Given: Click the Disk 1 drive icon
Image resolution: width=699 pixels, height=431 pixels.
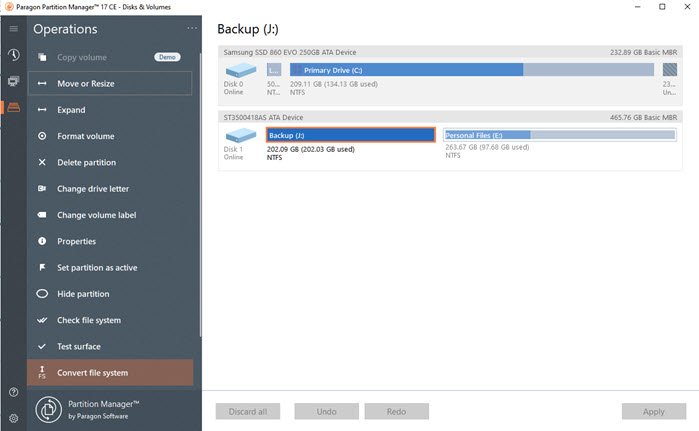Looking at the screenshot, I should click(x=241, y=135).
